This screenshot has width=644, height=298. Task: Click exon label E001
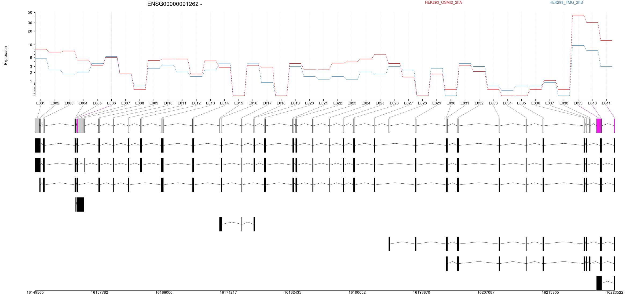coord(41,103)
